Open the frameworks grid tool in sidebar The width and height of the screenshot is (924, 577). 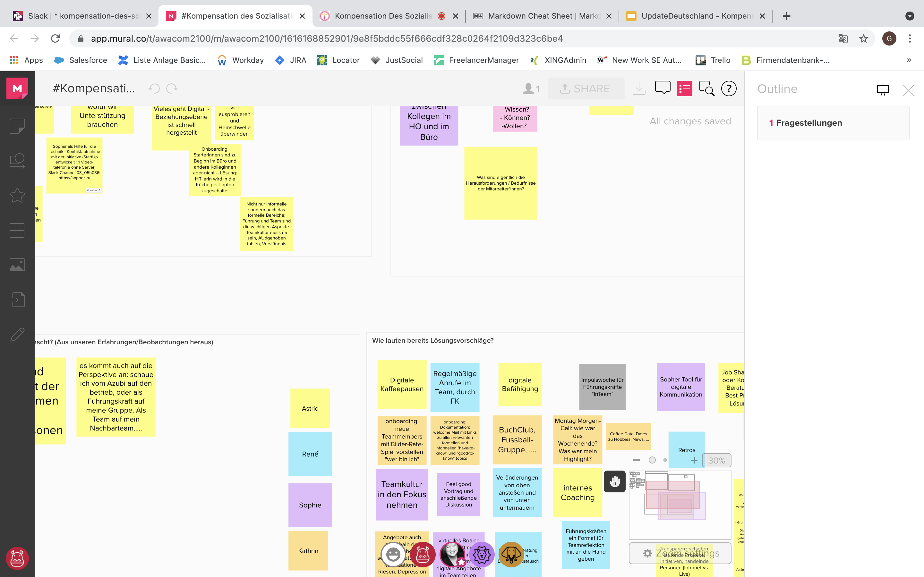(17, 230)
